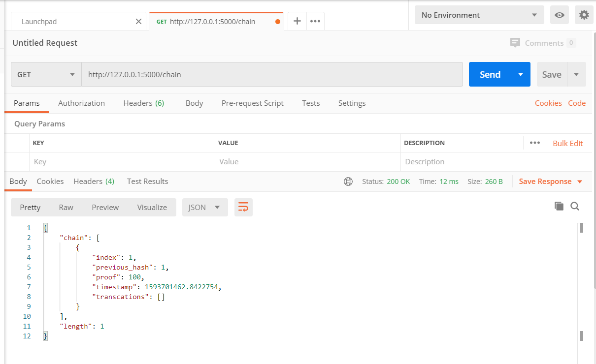Click the Key input cell
The height and width of the screenshot is (364, 596).
tap(122, 161)
